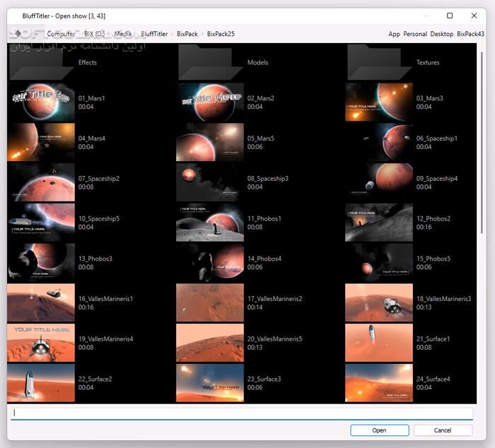
Task: Focus the file name input field
Action: 241,413
